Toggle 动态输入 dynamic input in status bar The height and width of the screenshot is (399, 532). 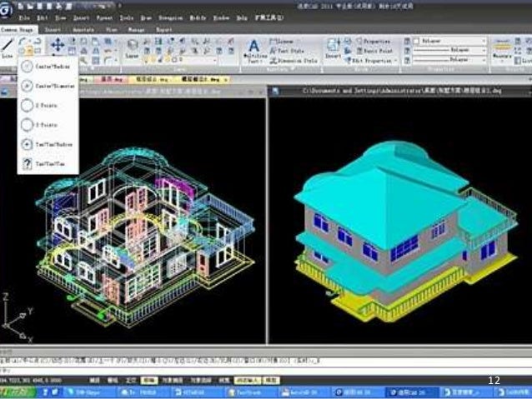248,381
